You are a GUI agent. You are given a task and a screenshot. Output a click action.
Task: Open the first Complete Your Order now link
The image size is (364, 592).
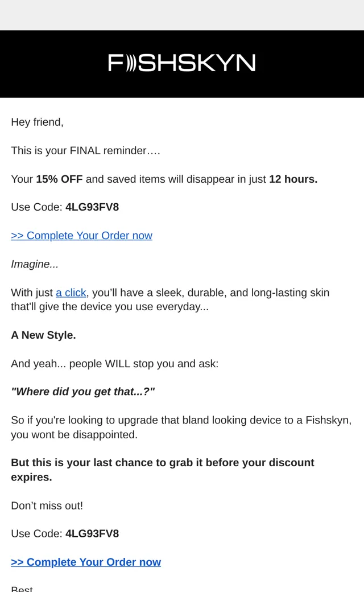coord(81,236)
